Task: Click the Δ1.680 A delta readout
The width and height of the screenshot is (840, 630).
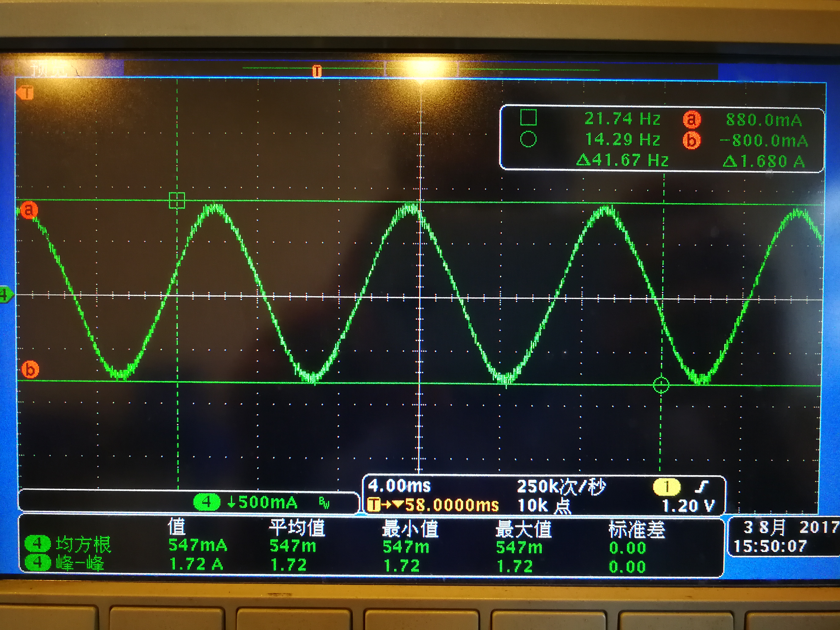Action: pos(764,162)
